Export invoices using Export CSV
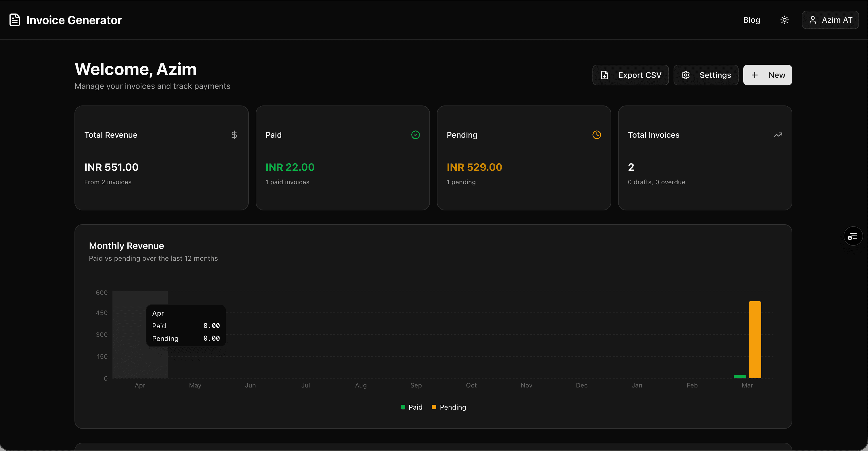 click(x=630, y=75)
